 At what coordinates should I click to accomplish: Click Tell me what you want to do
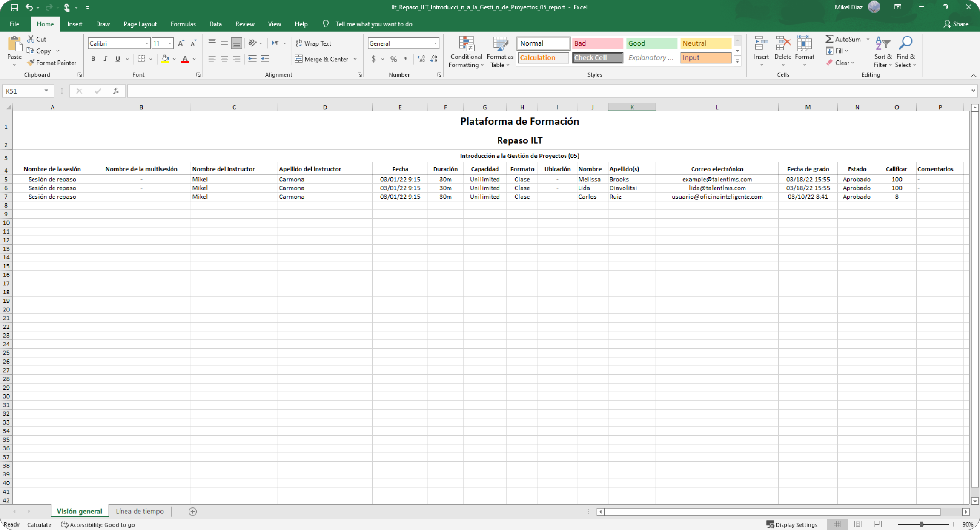coord(373,24)
